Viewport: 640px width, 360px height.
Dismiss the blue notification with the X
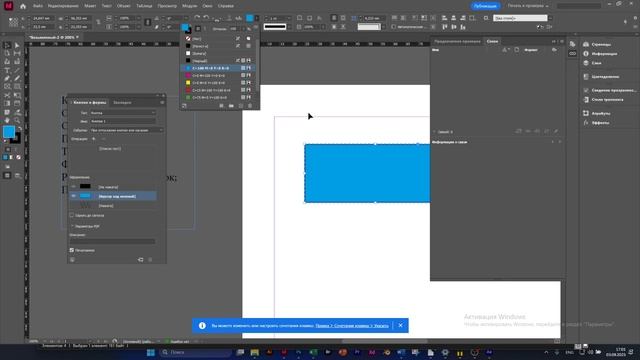(400, 325)
